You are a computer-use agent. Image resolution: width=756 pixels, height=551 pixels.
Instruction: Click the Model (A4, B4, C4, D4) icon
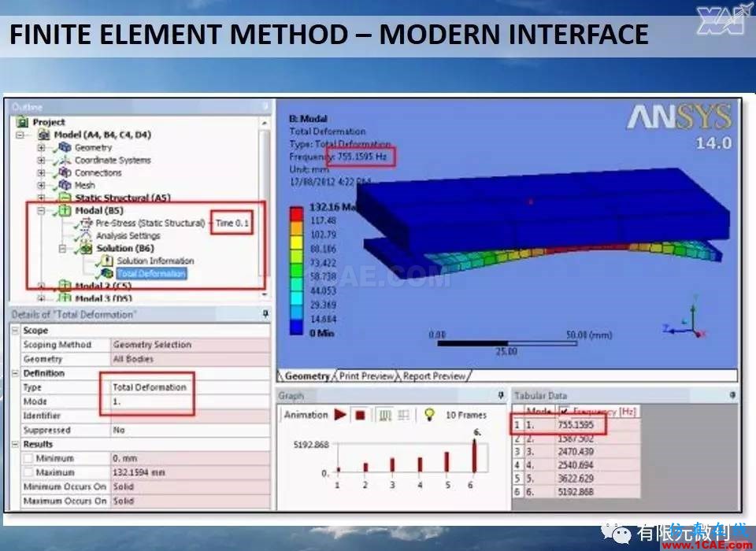pos(44,135)
